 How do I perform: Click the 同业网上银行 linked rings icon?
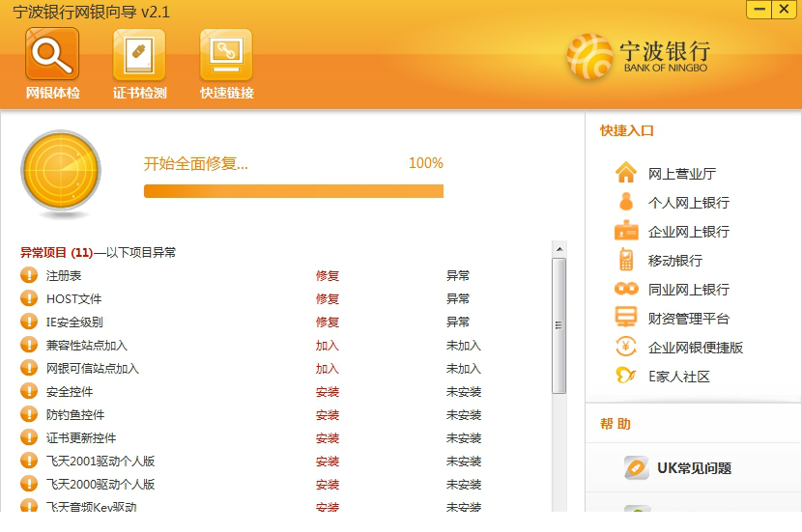click(626, 289)
